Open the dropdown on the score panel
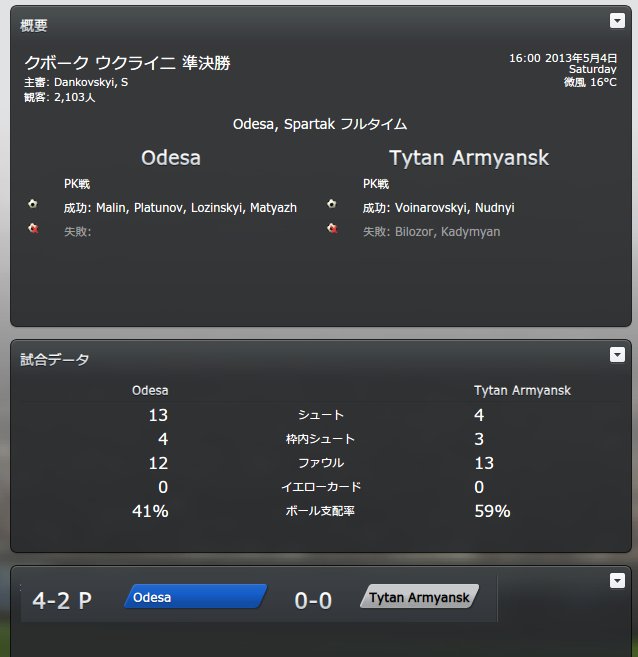The width and height of the screenshot is (638, 657). [x=617, y=581]
